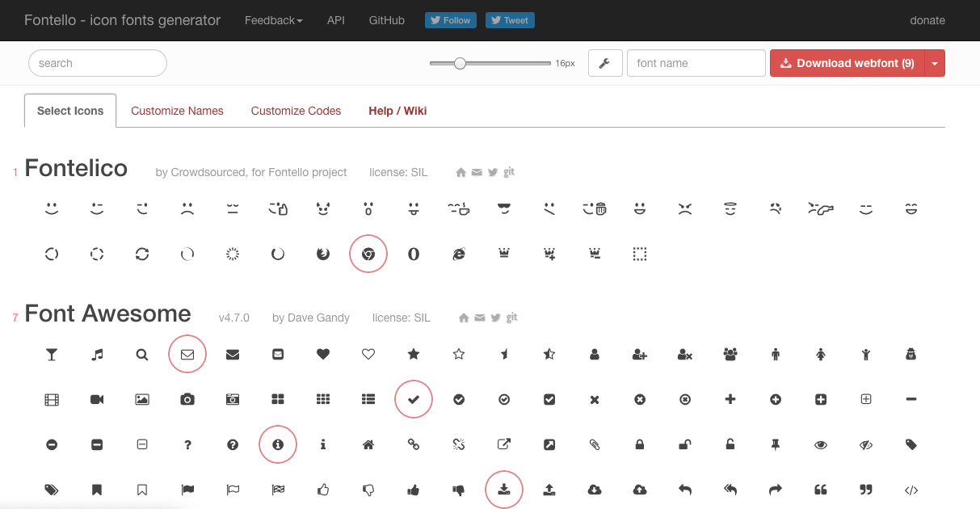Select the plain crown icon
Screen dimensions: 980x509
504,254
